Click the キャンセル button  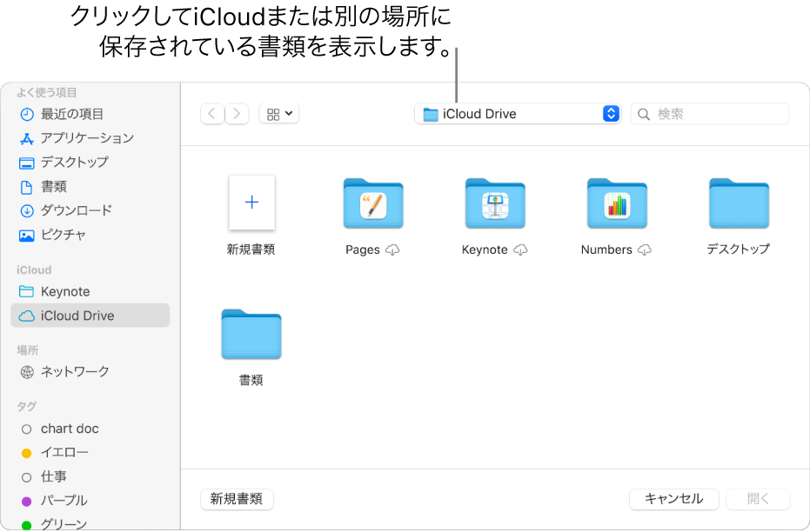pos(673,499)
